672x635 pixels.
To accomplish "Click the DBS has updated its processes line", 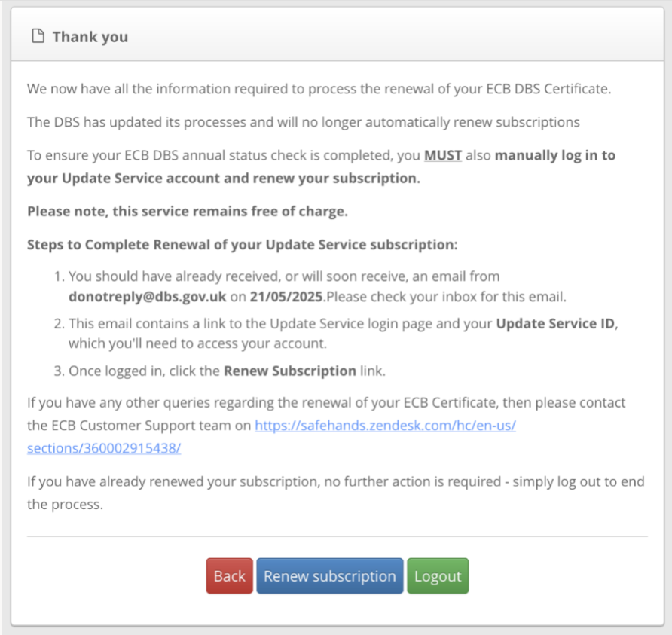I will [x=303, y=122].
